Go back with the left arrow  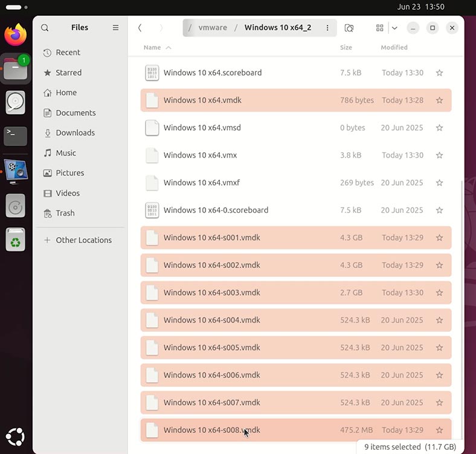click(x=140, y=28)
